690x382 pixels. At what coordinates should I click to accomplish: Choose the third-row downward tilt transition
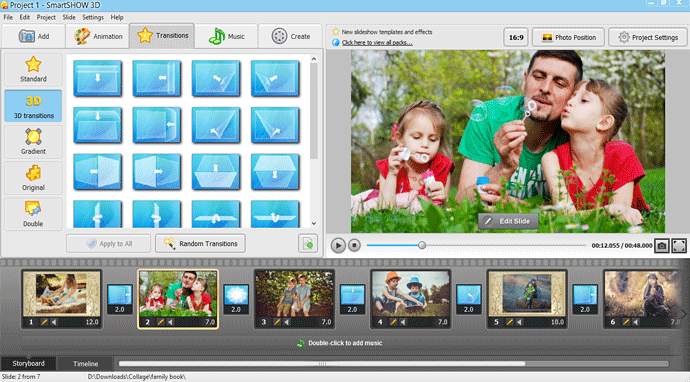[275, 172]
